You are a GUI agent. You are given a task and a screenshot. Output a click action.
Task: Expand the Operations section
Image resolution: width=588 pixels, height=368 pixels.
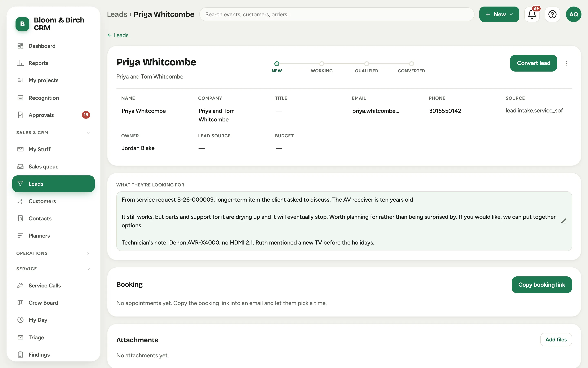click(x=53, y=253)
